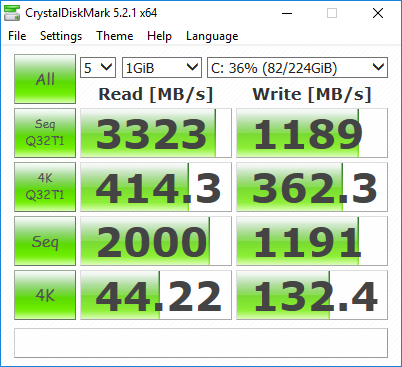Minimize the CrystalDiskMark window
402x367 pixels.
[287, 13]
